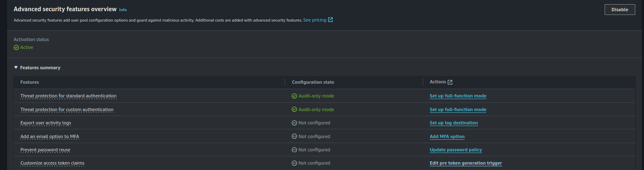Click Customize access token claims feature
The height and width of the screenshot is (170, 644).
(52, 163)
